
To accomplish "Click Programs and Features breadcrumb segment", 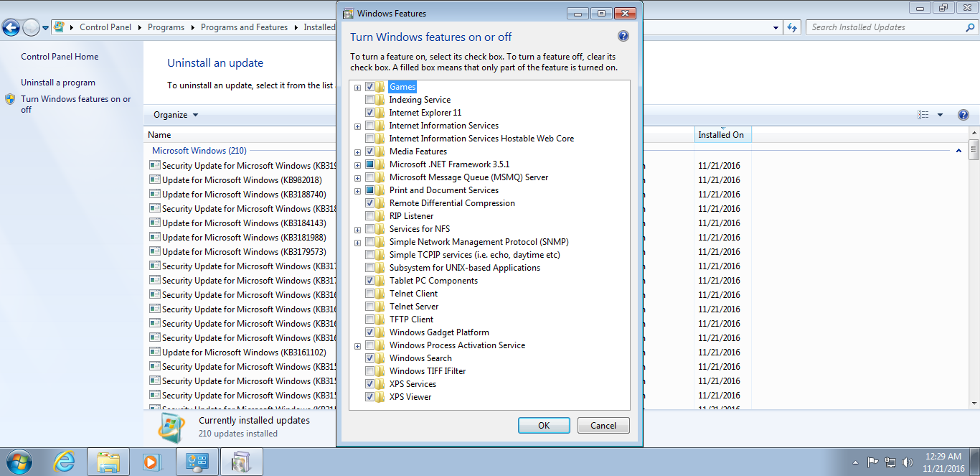I will coord(244,27).
